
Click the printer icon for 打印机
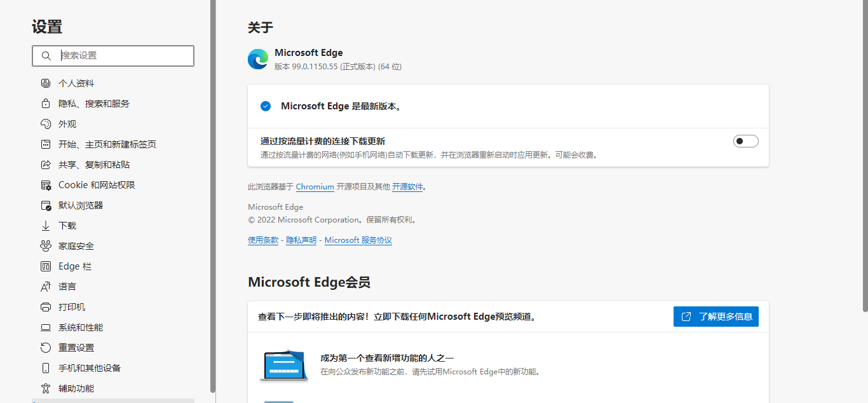(x=46, y=307)
